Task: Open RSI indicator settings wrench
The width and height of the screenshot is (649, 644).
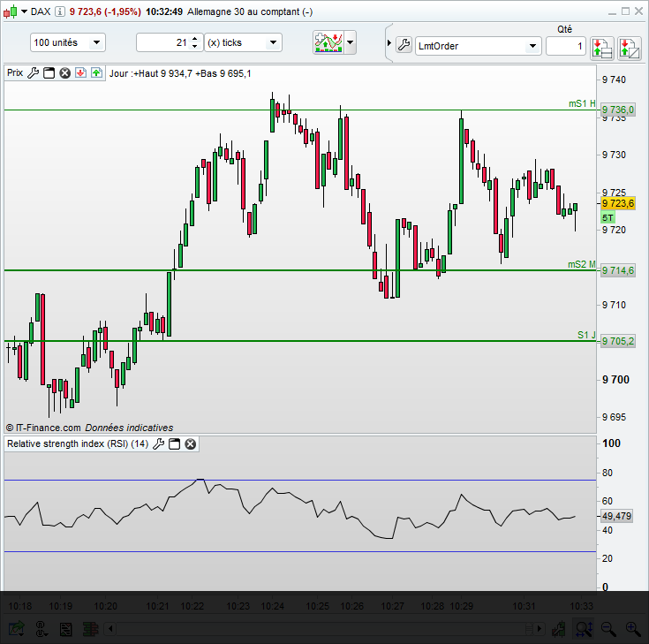Action: [x=159, y=444]
